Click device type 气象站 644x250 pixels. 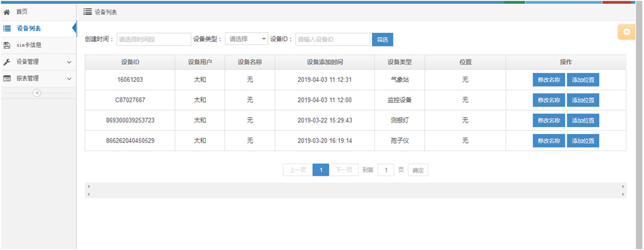point(400,80)
